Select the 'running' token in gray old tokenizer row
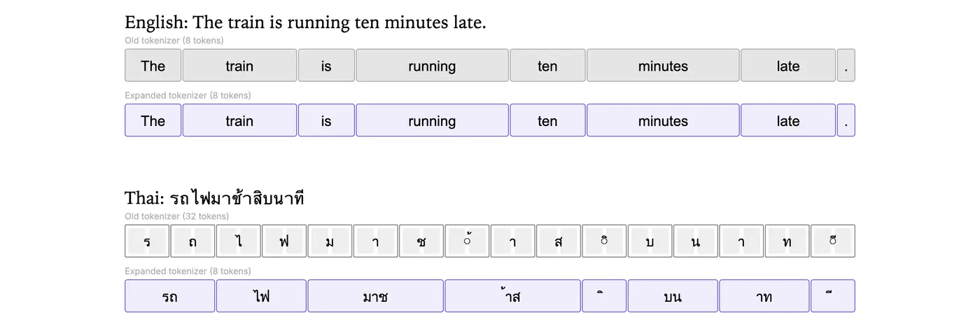 (432, 66)
